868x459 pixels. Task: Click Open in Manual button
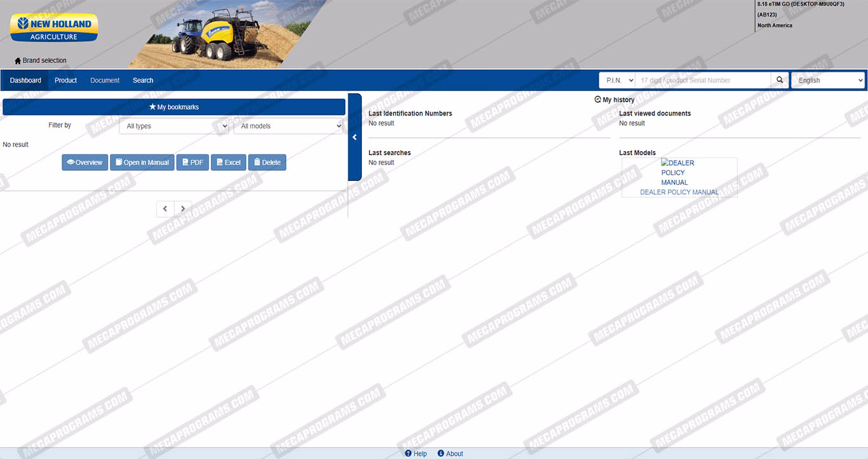[x=142, y=163]
